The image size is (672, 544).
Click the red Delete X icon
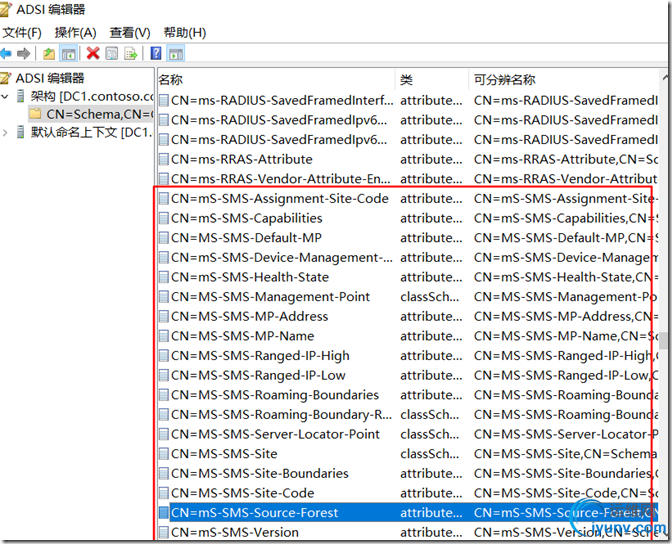(93, 53)
